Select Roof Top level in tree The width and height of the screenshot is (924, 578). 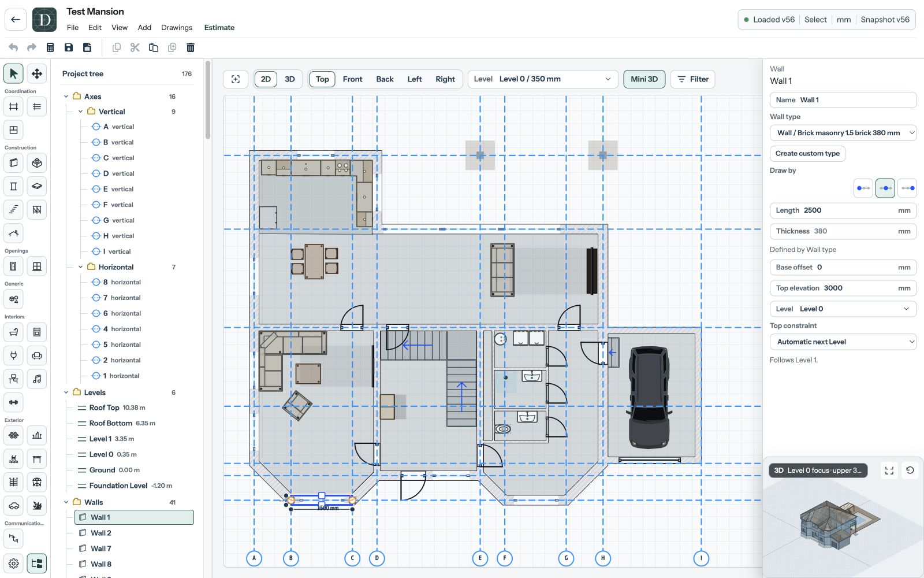coord(134,407)
